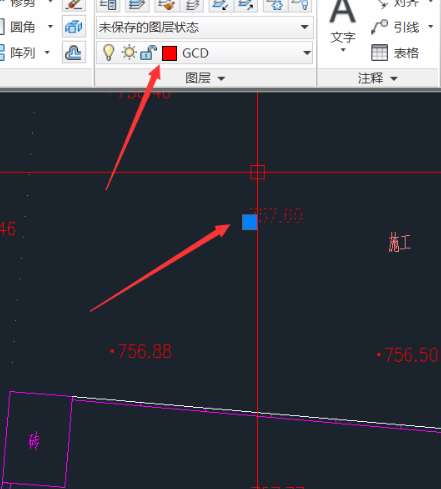The width and height of the screenshot is (441, 489).
Task: Open the 文字 dropdown arrow
Action: click(343, 50)
